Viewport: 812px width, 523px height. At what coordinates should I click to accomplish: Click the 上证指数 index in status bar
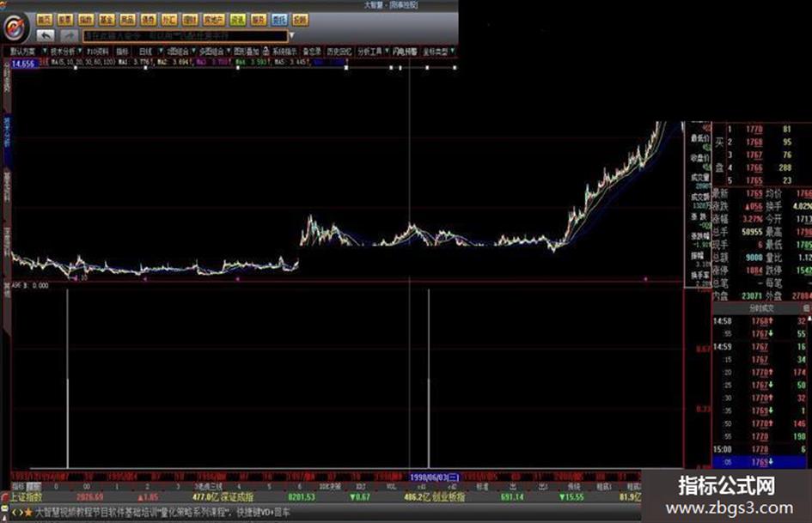click(x=26, y=497)
